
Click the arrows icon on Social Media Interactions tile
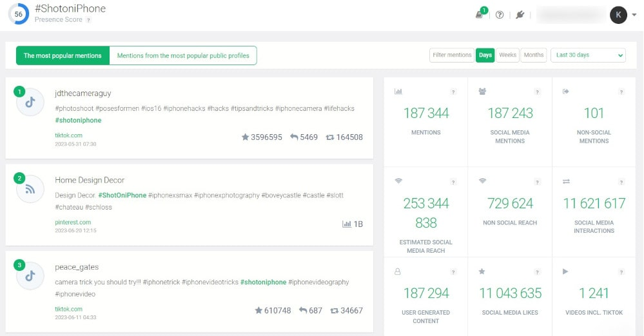[566, 181]
